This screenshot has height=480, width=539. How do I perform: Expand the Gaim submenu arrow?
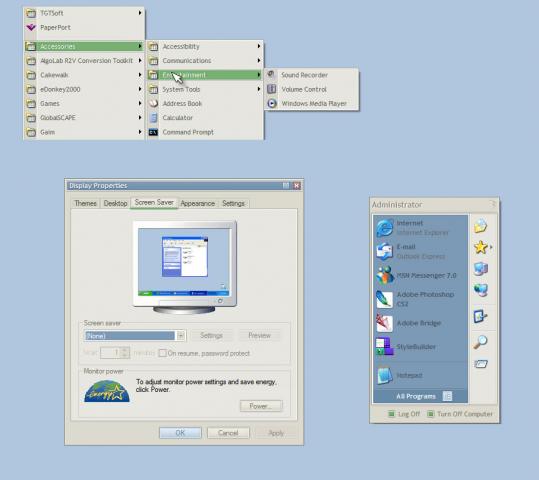point(140,132)
